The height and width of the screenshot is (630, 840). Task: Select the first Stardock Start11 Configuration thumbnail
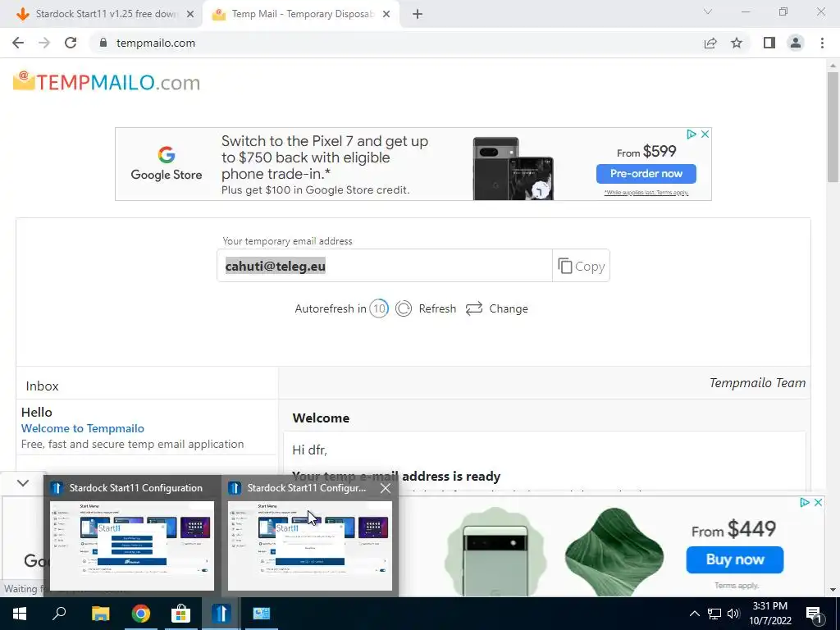[132, 546]
